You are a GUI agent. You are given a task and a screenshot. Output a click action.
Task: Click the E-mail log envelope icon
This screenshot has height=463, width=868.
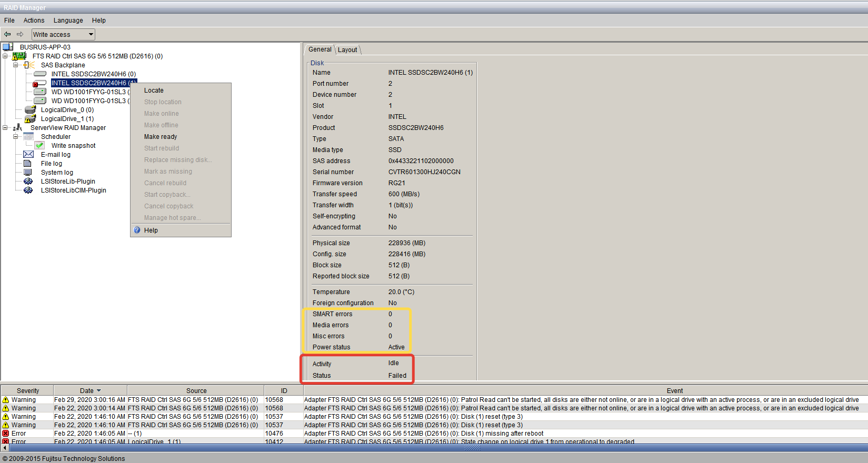coord(28,155)
